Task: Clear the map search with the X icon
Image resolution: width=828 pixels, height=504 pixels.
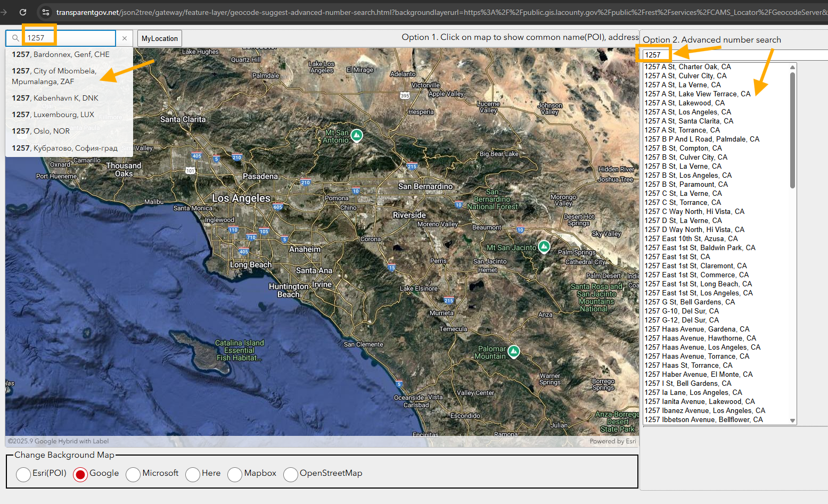Action: 125,38
